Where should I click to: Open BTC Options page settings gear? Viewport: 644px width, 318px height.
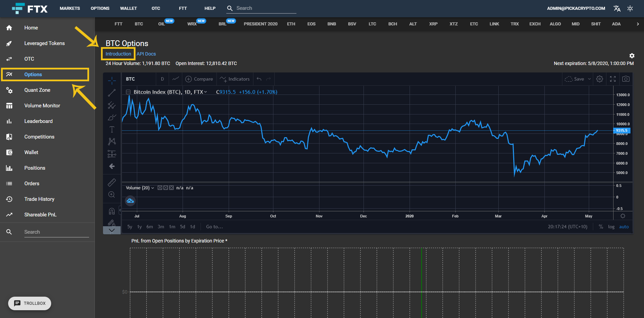pos(632,56)
